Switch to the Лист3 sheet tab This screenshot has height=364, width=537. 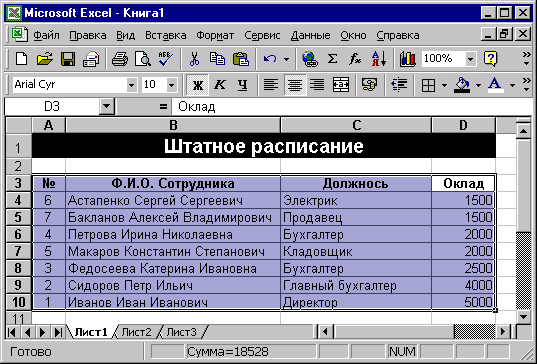[x=182, y=332]
